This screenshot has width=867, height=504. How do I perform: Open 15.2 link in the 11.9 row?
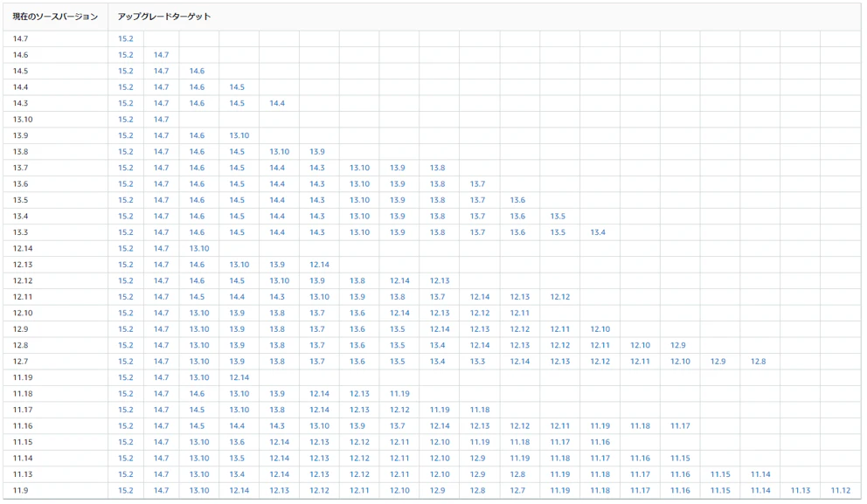click(x=126, y=490)
